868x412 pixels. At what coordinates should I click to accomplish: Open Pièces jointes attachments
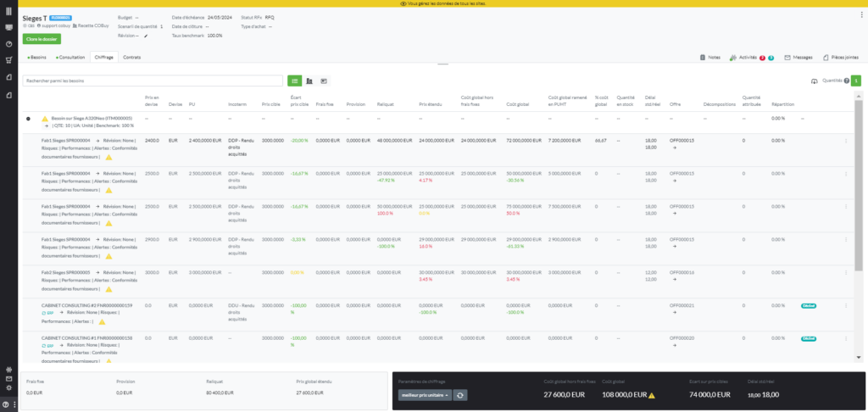839,57
